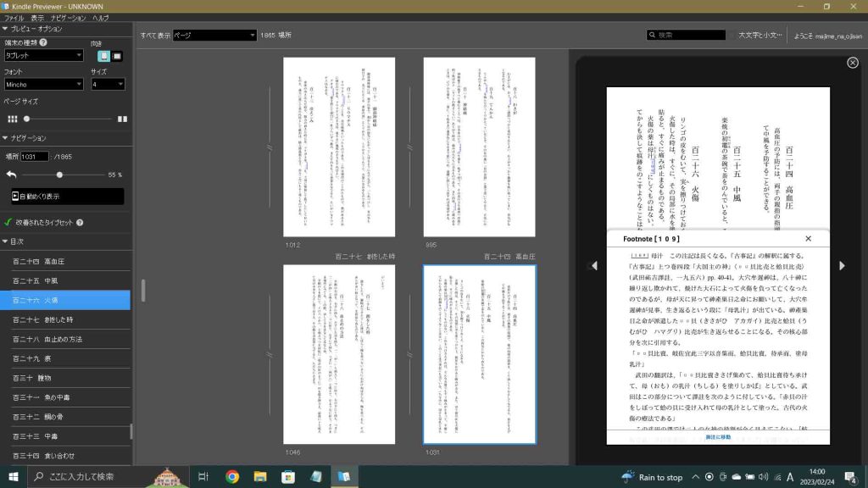
Task: Toggle case-sensitive search checkbox (大文字と小文…)
Action: point(732,35)
